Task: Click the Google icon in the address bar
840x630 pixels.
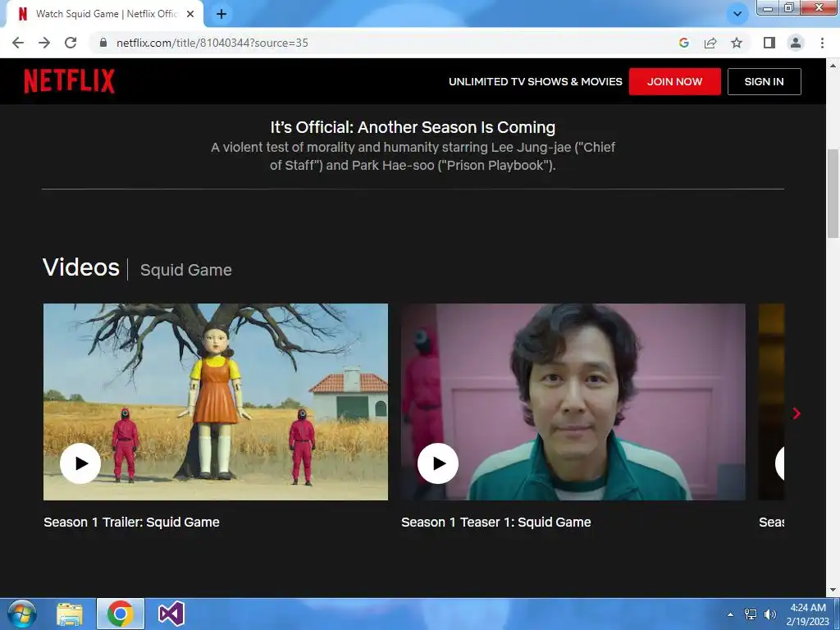Action: click(x=683, y=43)
